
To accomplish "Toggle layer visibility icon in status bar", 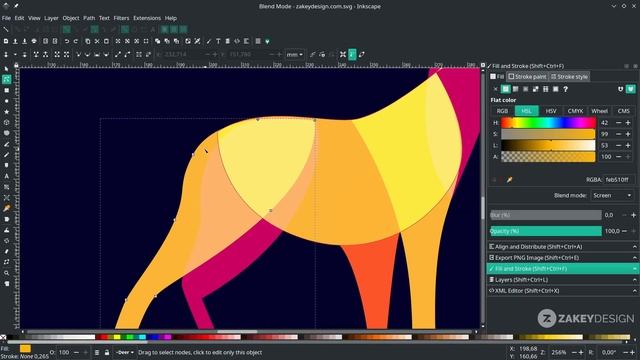I will pyautogui.click(x=97, y=352).
